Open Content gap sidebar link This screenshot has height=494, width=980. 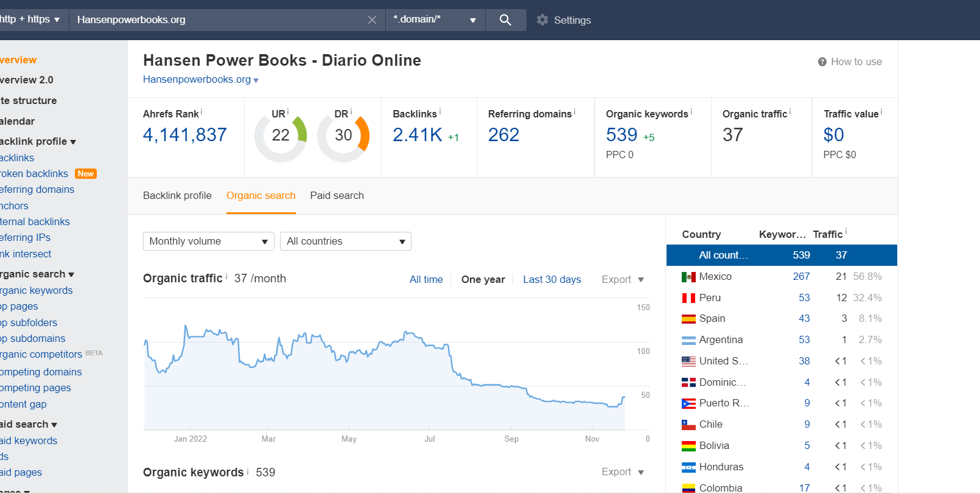click(x=23, y=404)
